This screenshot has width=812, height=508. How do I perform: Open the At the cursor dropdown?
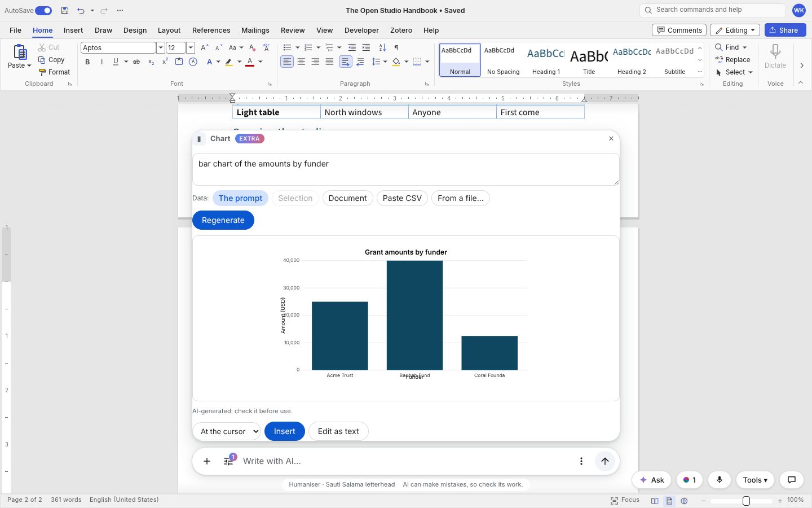click(x=227, y=431)
